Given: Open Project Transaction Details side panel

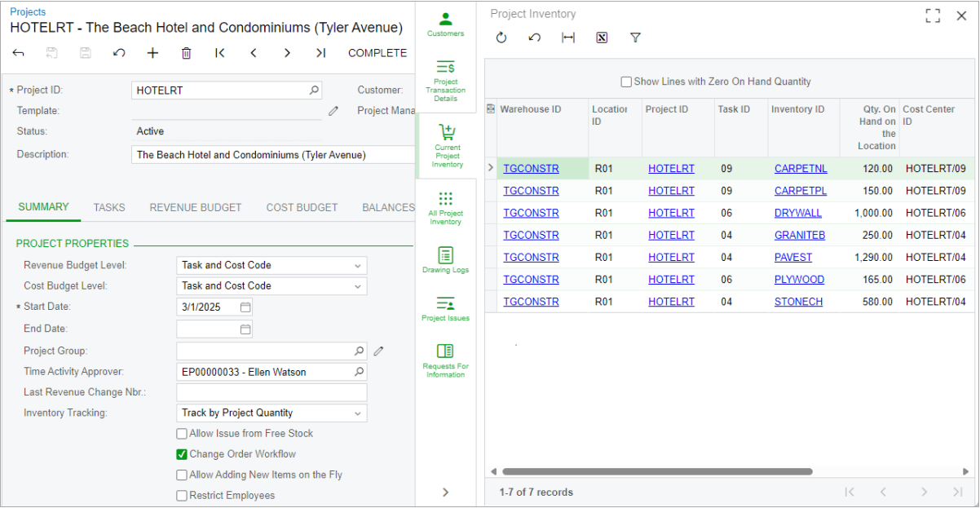Looking at the screenshot, I should tap(446, 81).
